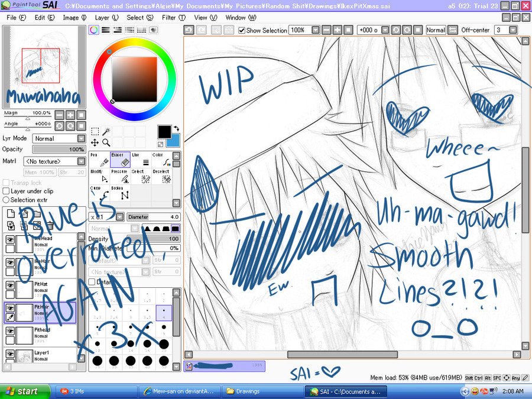This screenshot has width=532, height=399.
Task: Rotate canvas clockwise from top toolbar
Action: click(407, 30)
